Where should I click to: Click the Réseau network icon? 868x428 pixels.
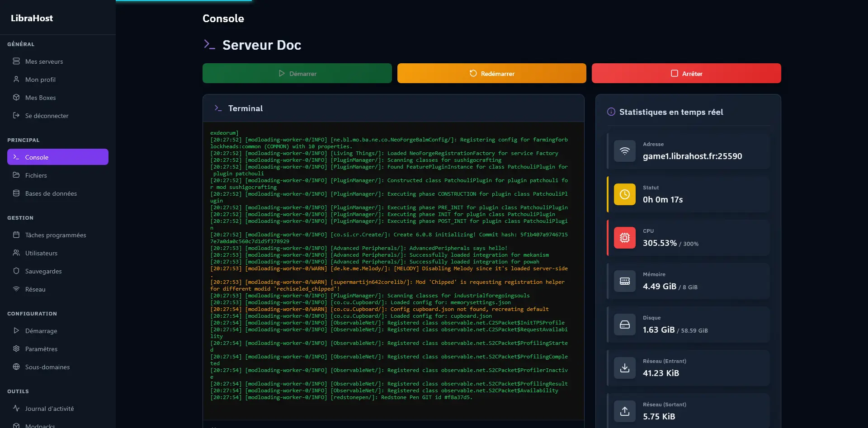click(16, 289)
